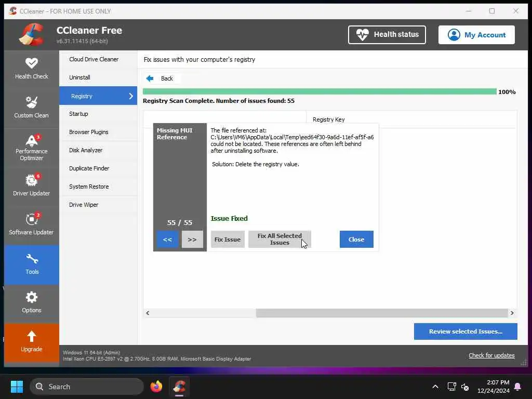Show hidden system tray icons
532x399 pixels.
(x=435, y=387)
